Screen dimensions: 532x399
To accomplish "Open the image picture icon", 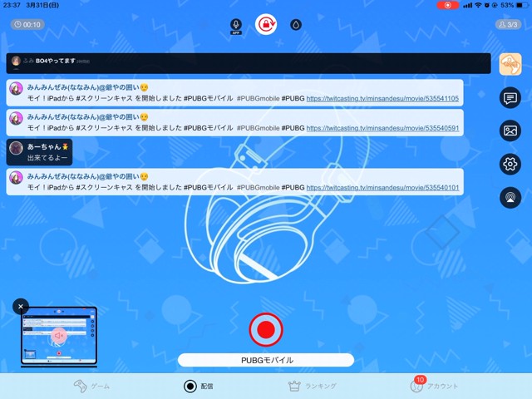I will coord(510,131).
